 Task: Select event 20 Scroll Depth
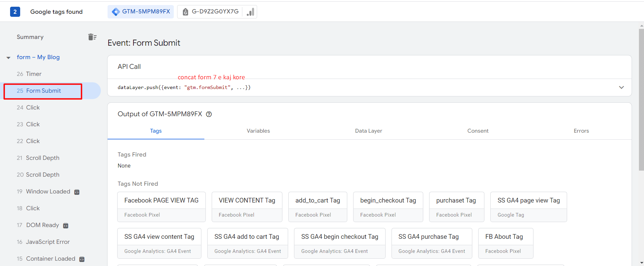point(38,175)
